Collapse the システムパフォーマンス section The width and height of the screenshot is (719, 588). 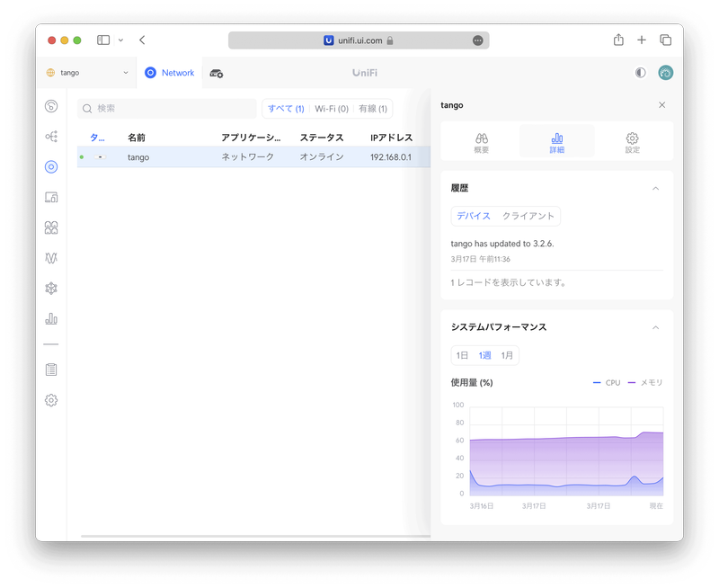tap(655, 327)
